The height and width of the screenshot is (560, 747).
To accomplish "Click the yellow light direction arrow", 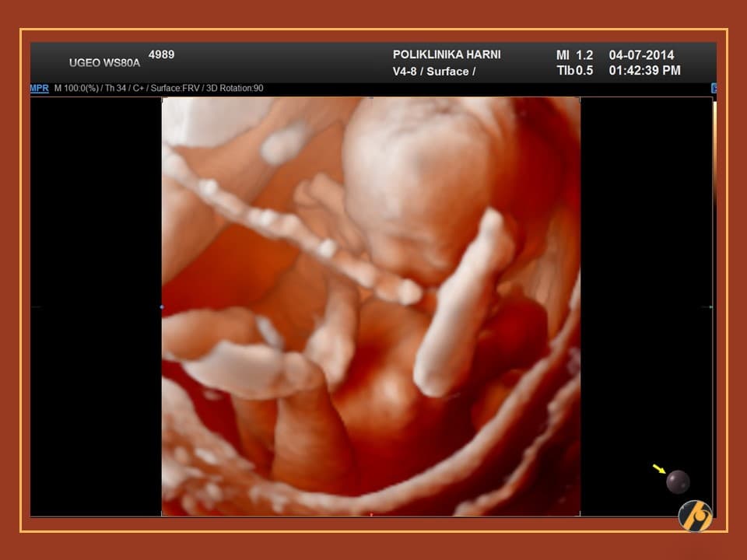I will point(659,469).
